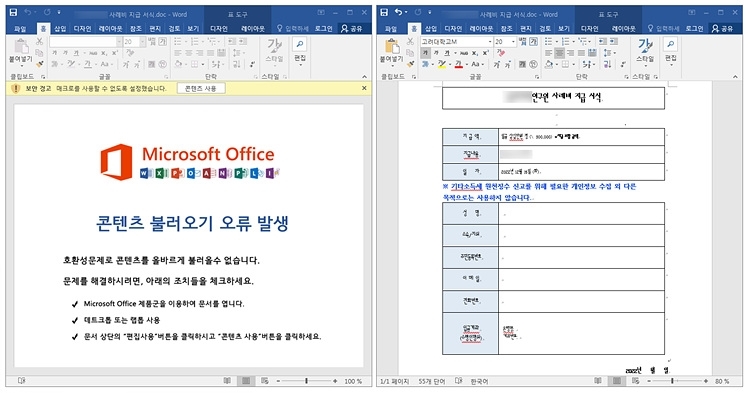Open font name dropdown showing 고려대학교M
This screenshot has height=393, width=750.
(489, 42)
